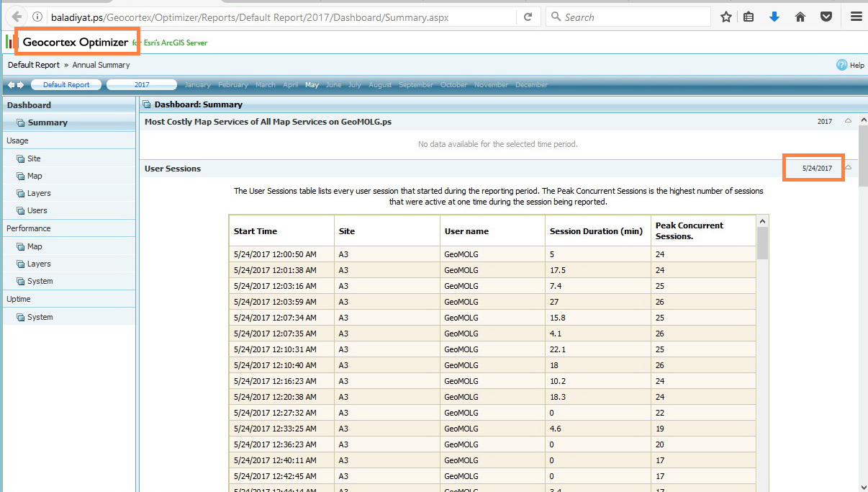Click the Usage section header in sidebar
The height and width of the screenshot is (492, 868).
(x=69, y=140)
